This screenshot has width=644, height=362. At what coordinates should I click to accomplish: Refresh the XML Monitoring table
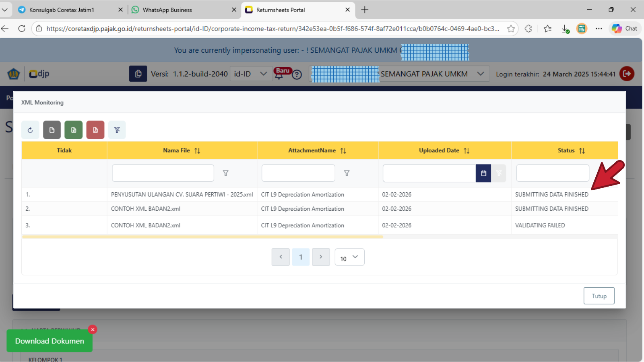pyautogui.click(x=30, y=130)
